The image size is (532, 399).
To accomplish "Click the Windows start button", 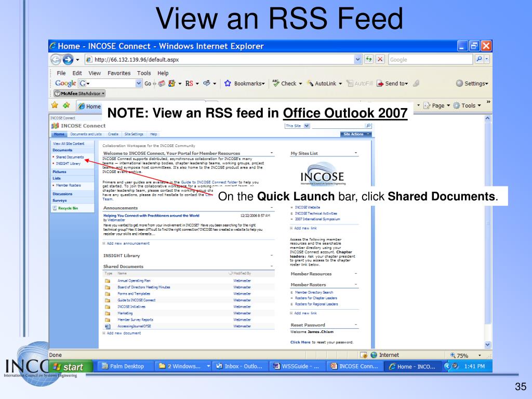I will point(71,367).
